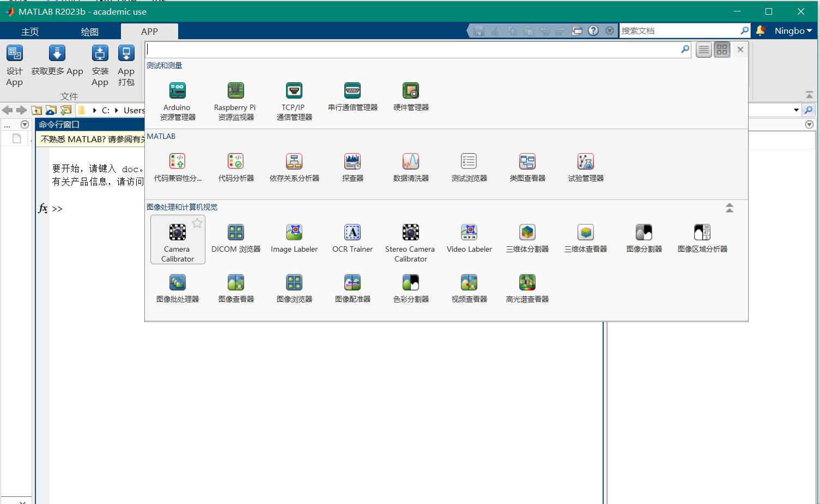Switch to 主页 tab

(30, 32)
